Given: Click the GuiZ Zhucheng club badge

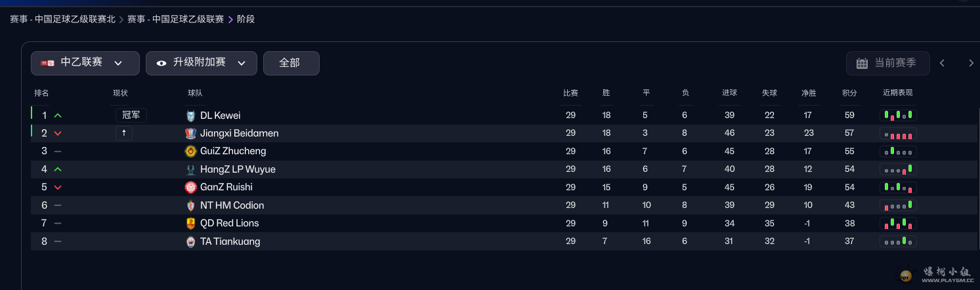Looking at the screenshot, I should (191, 152).
